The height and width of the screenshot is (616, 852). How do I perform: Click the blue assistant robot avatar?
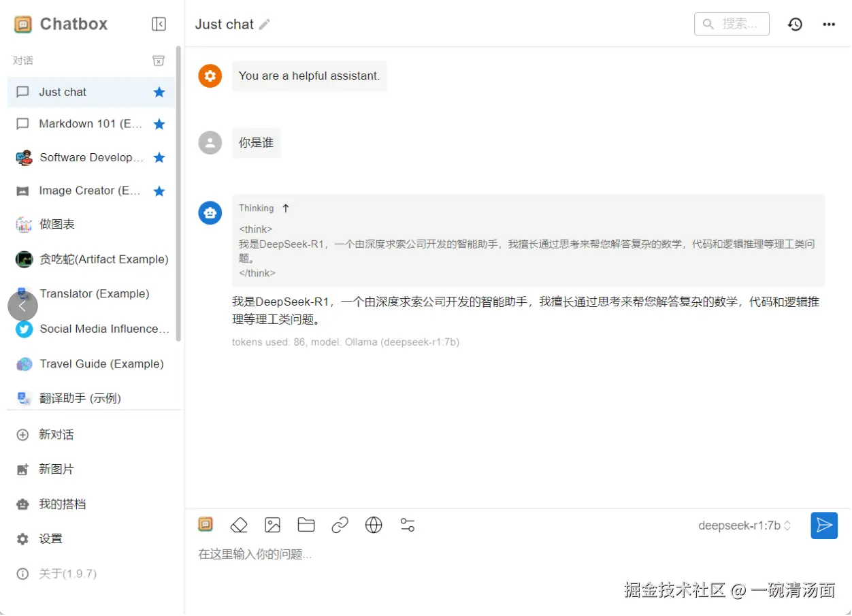210,212
